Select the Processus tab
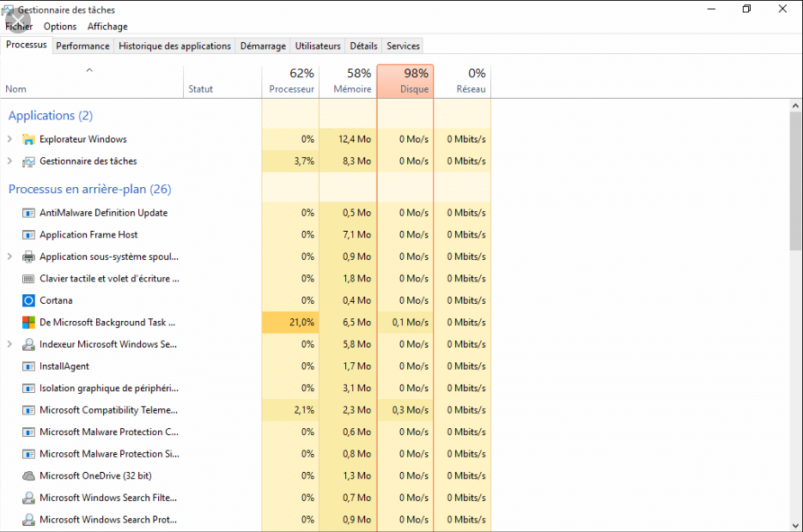The image size is (803, 532). click(26, 45)
